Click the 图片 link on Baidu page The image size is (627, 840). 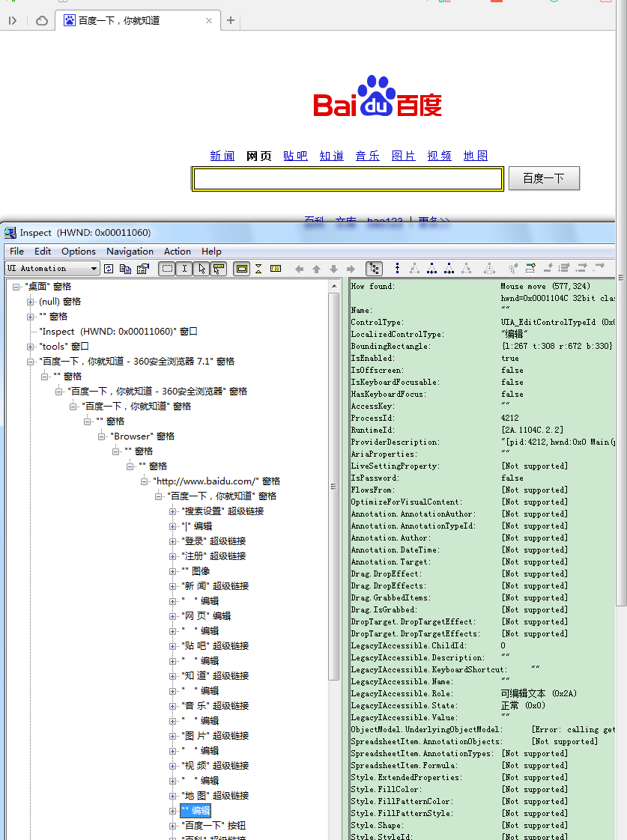404,156
